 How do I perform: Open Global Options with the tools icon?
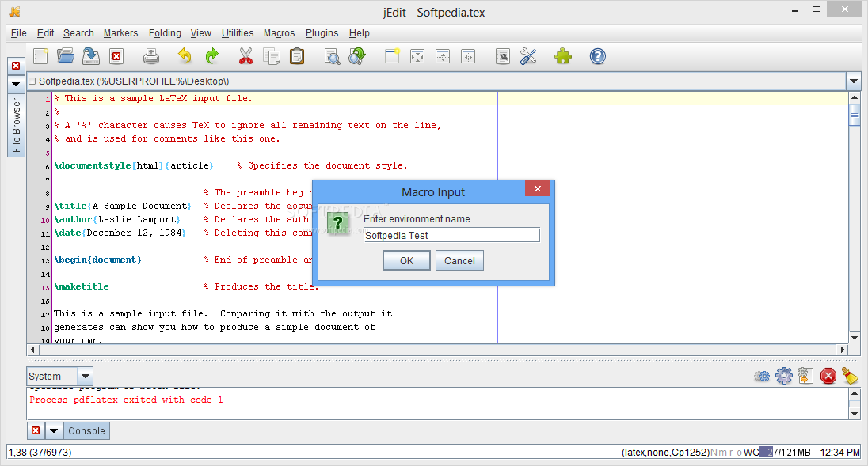click(x=528, y=56)
